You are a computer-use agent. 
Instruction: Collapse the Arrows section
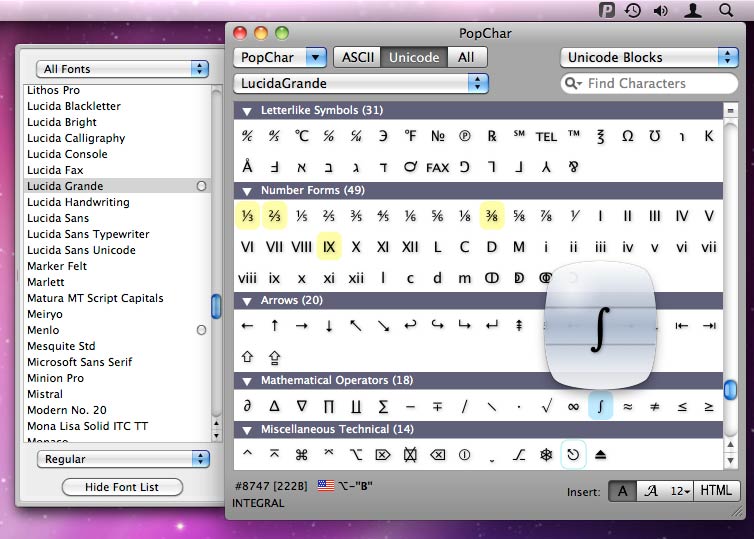point(247,301)
